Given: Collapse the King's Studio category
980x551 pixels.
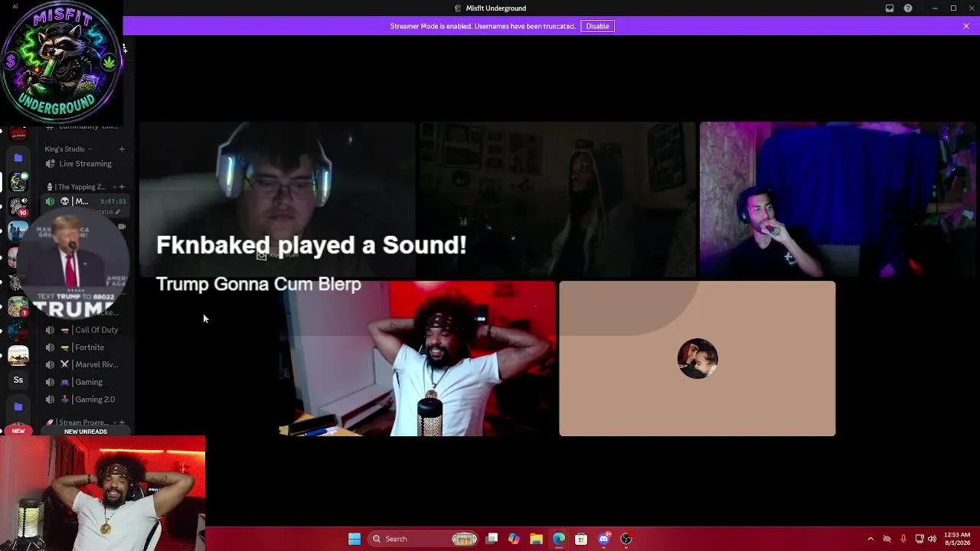Looking at the screenshot, I should pos(67,149).
